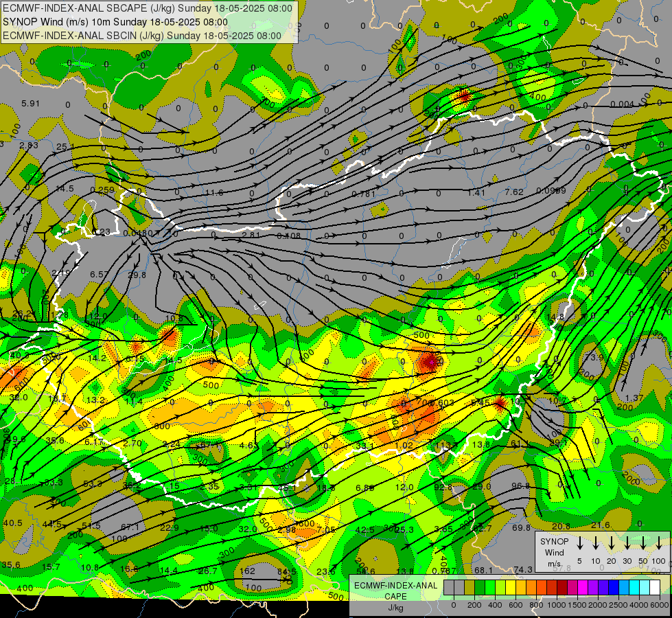
Task: Click the map value '18.3'
Action: 326,488
